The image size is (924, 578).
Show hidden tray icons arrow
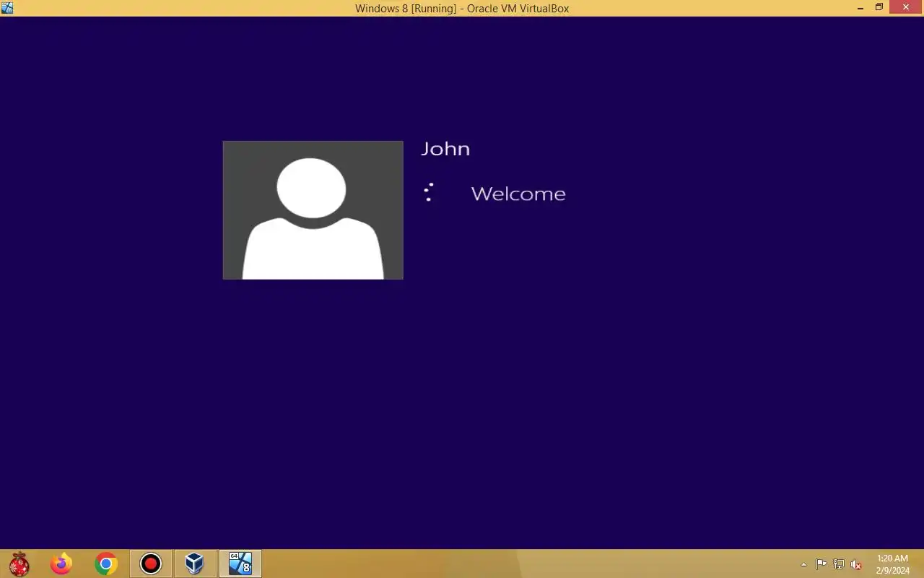803,564
